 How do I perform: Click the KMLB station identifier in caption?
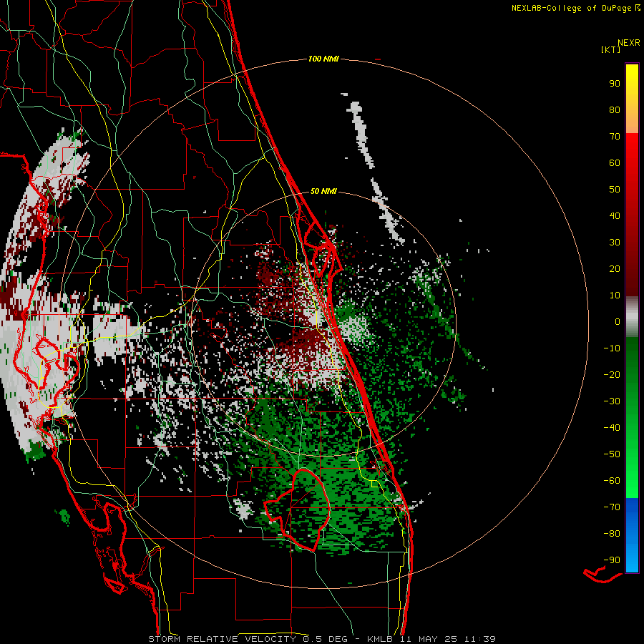(380, 639)
